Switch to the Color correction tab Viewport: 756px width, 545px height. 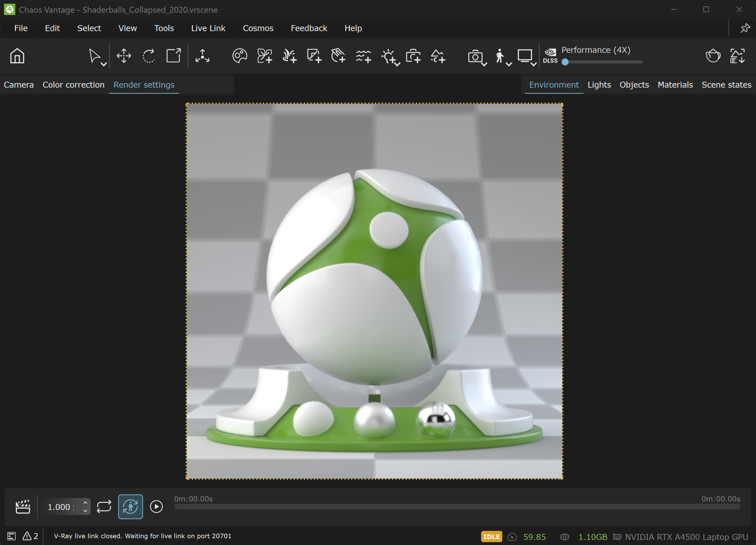74,85
